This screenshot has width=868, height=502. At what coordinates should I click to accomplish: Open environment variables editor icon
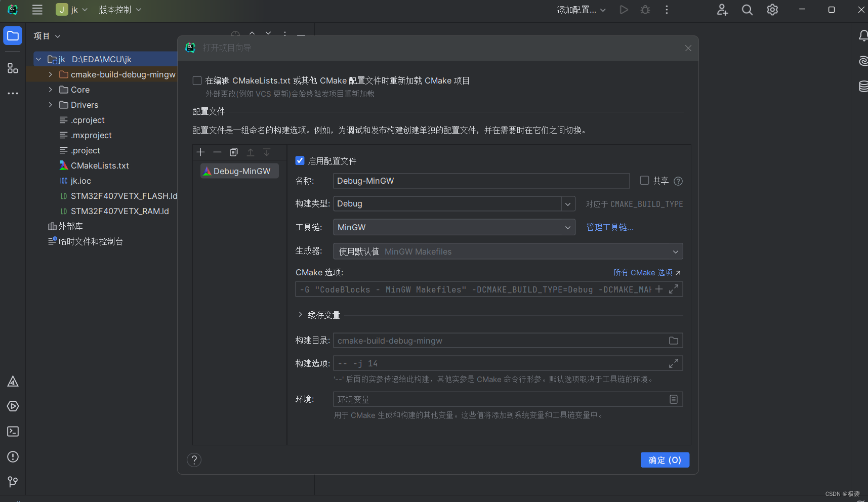674,399
